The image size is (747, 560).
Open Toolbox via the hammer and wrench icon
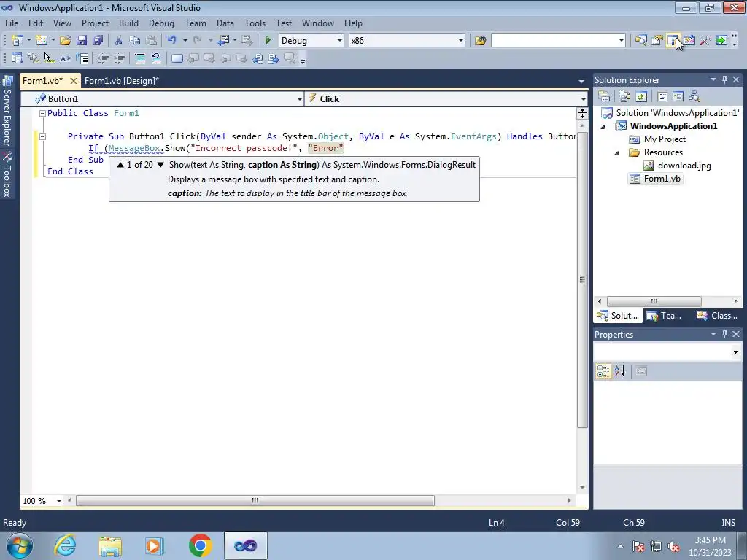(x=705, y=41)
